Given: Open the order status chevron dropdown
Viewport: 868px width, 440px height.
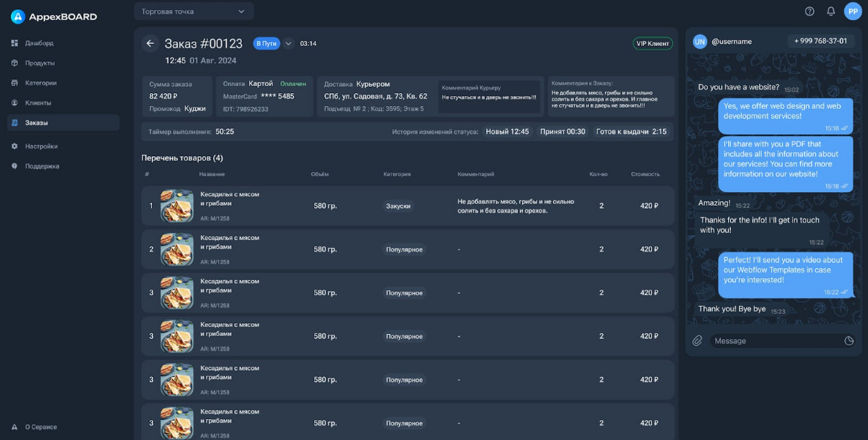Looking at the screenshot, I should click(x=288, y=44).
